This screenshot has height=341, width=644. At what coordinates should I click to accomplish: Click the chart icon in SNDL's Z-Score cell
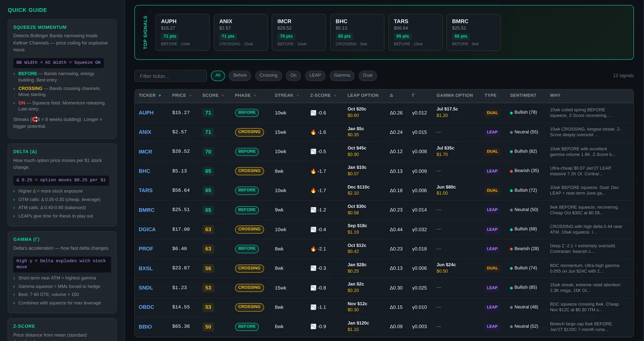point(313,288)
